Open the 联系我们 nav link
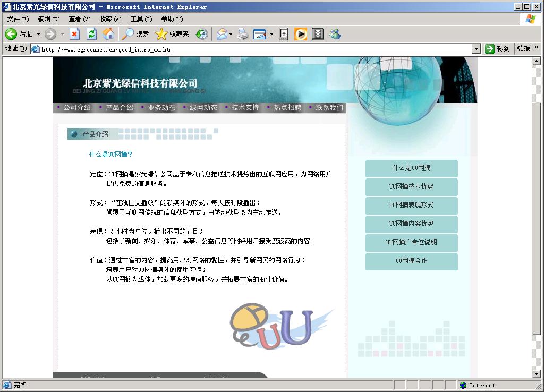Viewport: 544px width, 392px height. tap(329, 107)
